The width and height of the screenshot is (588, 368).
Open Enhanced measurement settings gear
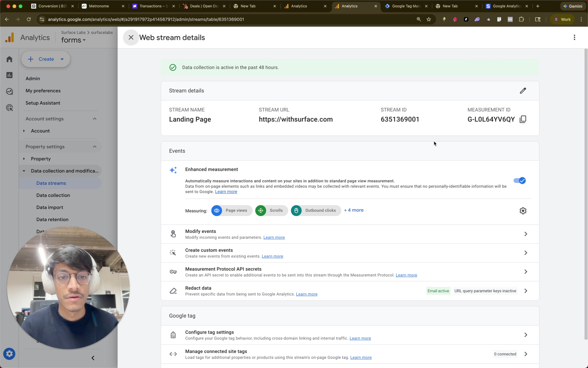click(523, 210)
